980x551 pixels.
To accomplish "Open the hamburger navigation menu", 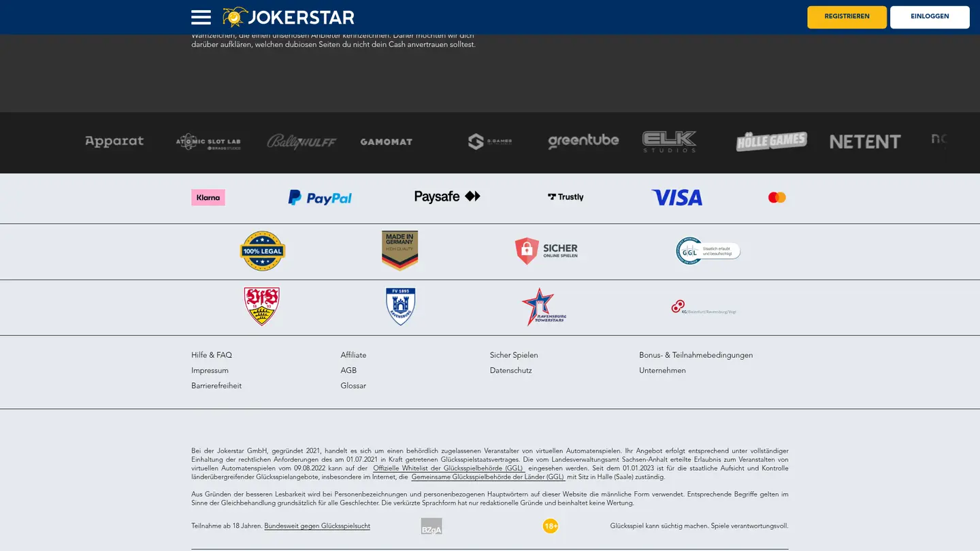I will [201, 17].
